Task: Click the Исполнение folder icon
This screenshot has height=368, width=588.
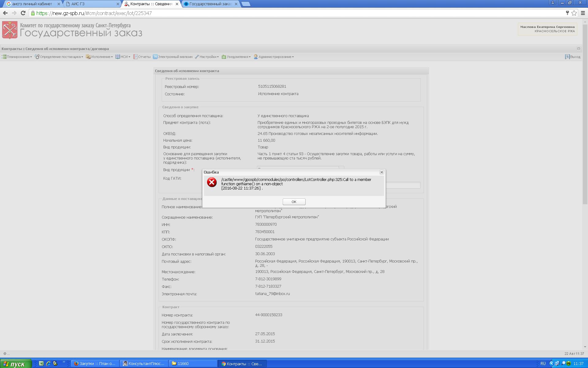Action: (88, 57)
